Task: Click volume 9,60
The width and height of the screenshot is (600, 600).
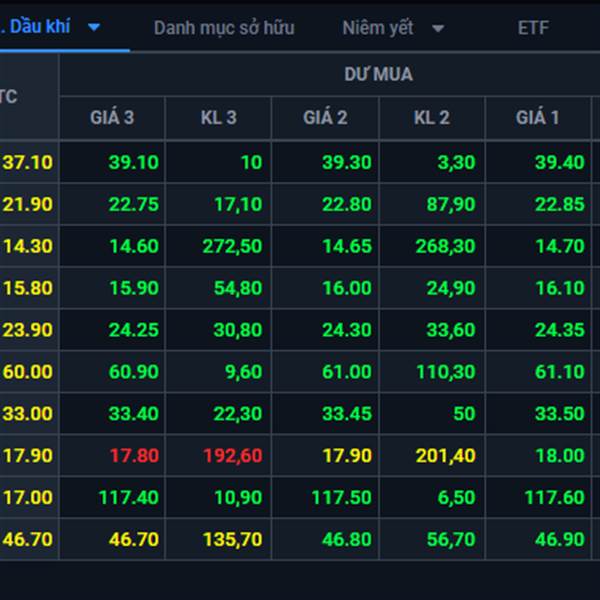Action: pyautogui.click(x=243, y=372)
